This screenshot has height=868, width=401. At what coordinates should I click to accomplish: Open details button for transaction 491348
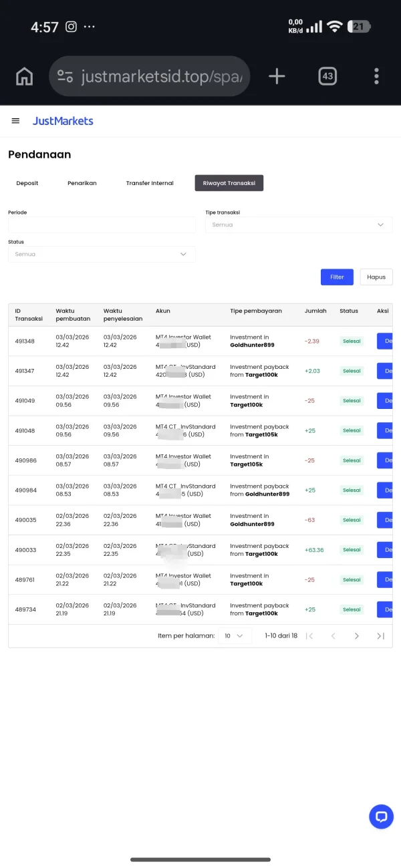[386, 341]
